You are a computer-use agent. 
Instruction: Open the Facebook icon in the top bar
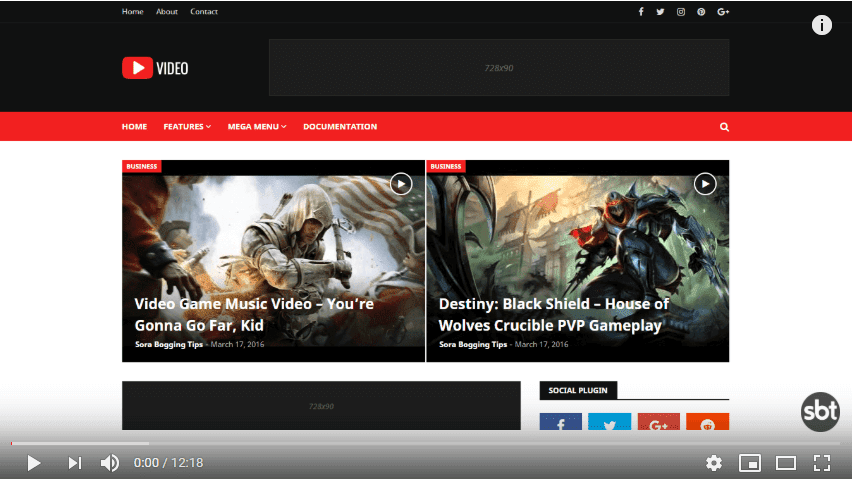pos(641,11)
